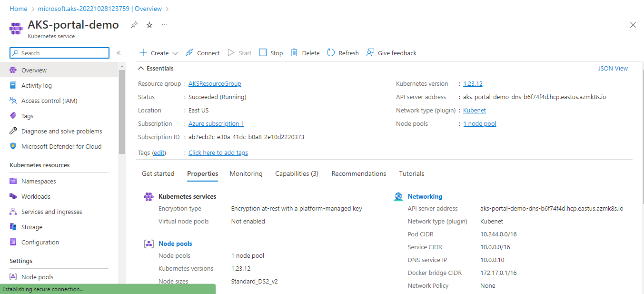Open the AKSResourceGroup link
This screenshot has height=294, width=644.
click(215, 84)
